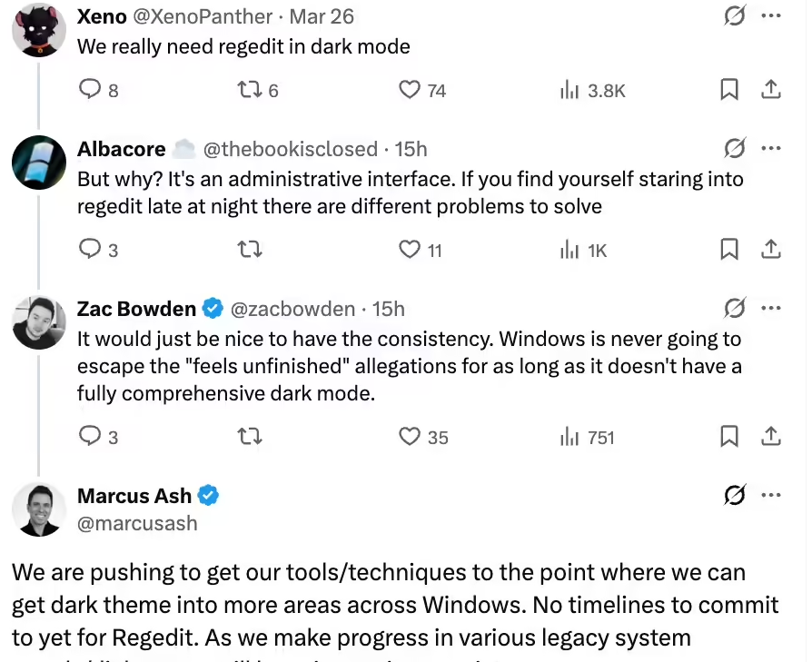Reply to Xeno's regedit dark mode tweet
This screenshot has height=662, width=812.
[90, 89]
